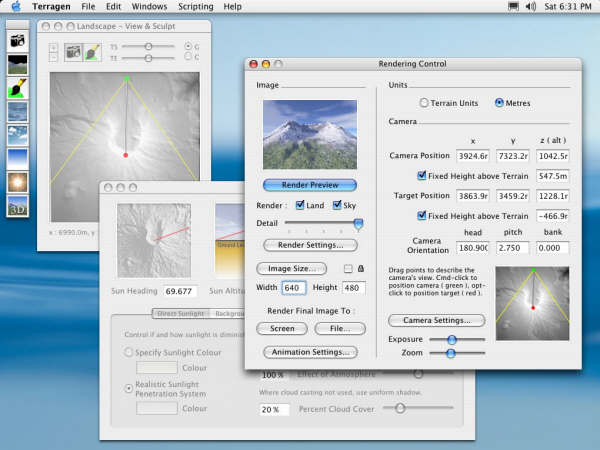Open the Lighting Conditions sun icon
Screen dimensions: 600x450
pos(18,182)
